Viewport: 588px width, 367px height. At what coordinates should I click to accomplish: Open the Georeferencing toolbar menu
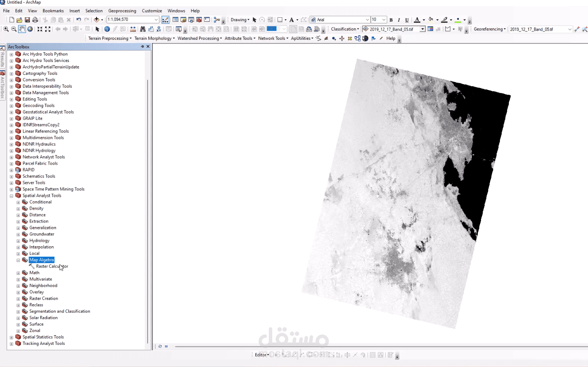coord(489,29)
